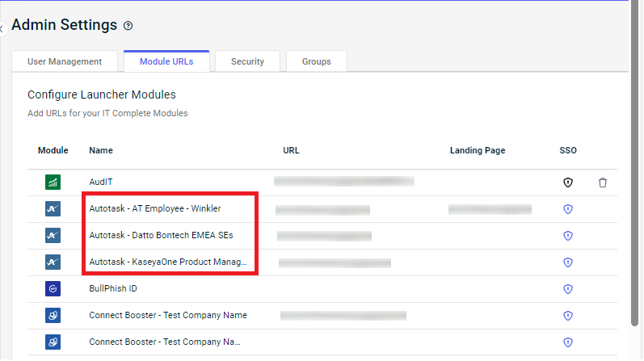Collapse the left sidebar chevron

point(2,27)
